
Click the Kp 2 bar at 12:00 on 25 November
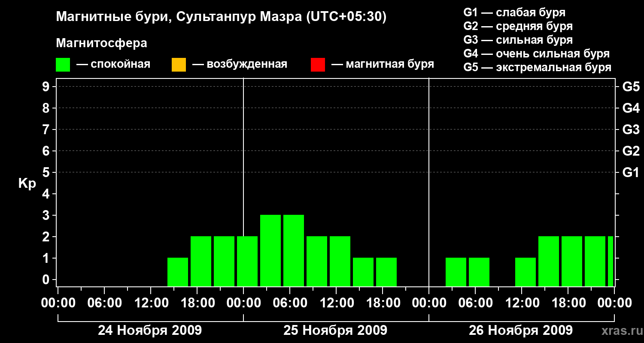340,261
